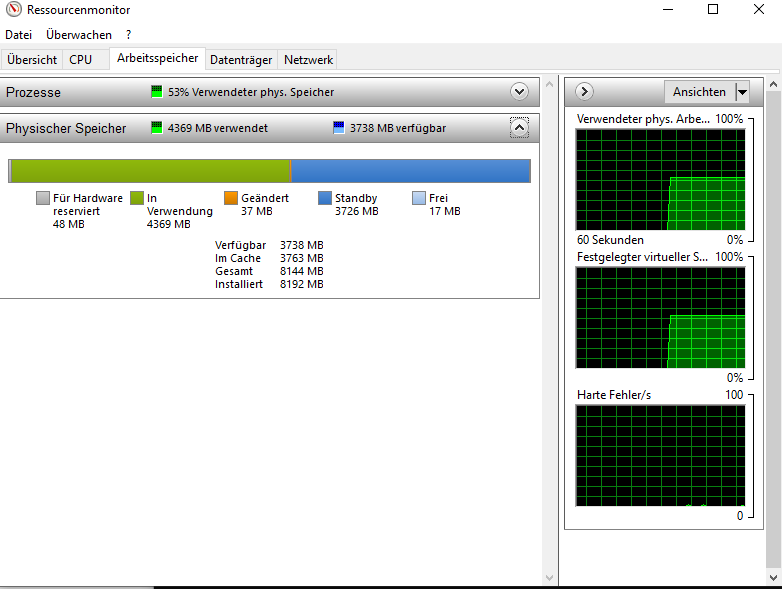This screenshot has height=589, width=782.
Task: Minimize the Ressourcenmonitor window
Action: 668,9
